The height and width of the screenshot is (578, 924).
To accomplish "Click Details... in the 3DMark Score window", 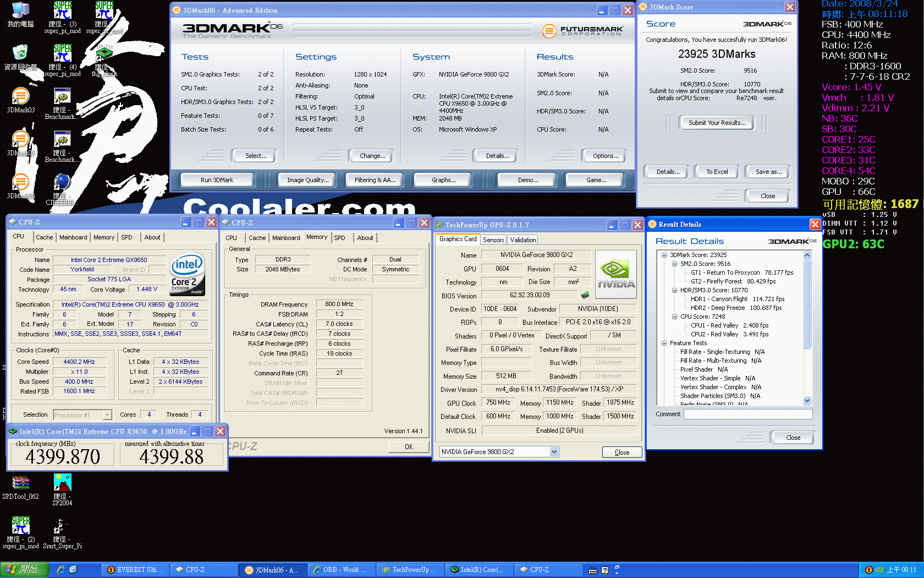I will point(667,172).
